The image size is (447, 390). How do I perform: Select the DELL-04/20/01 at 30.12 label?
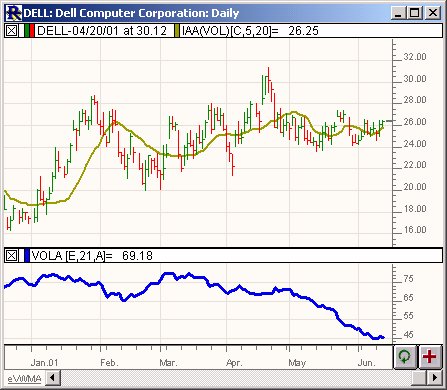(102, 31)
